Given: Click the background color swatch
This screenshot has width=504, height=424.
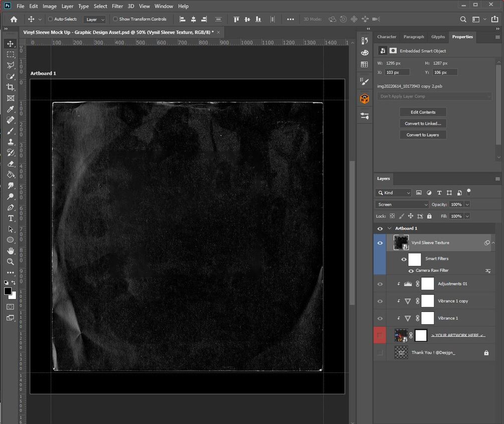Looking at the screenshot, I should (14, 296).
